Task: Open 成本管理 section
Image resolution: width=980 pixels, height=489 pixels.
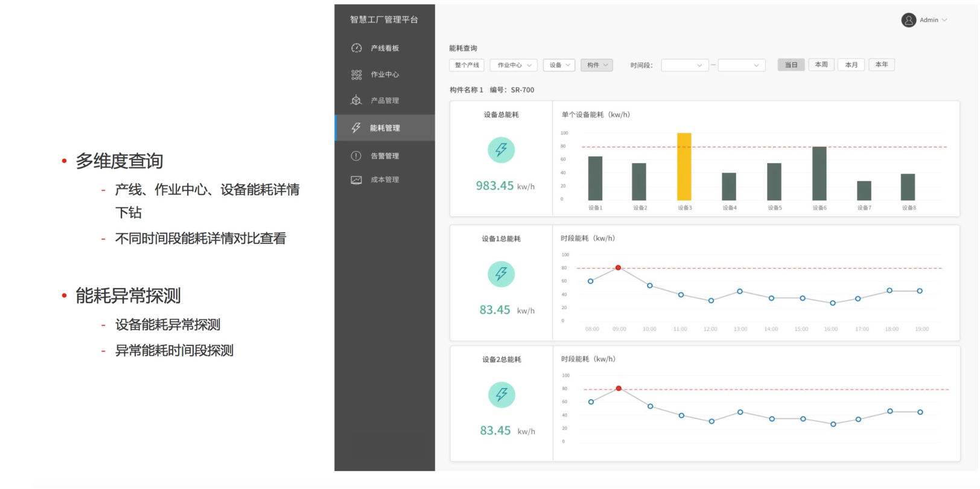Action: (x=384, y=180)
